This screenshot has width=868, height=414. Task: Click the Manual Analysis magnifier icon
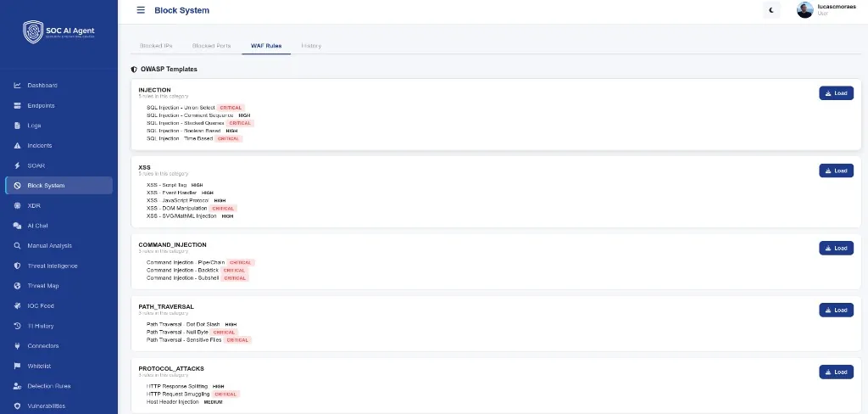coord(17,245)
